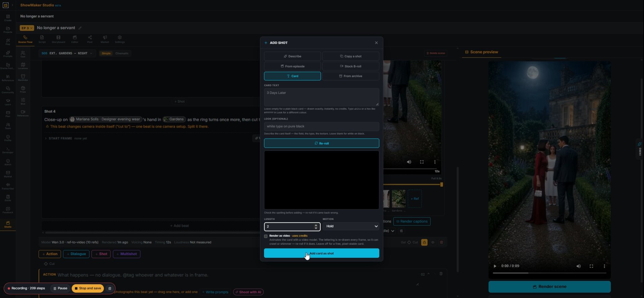Select the Stock B-roll option
Screen dimensions: 644x298
351,66
